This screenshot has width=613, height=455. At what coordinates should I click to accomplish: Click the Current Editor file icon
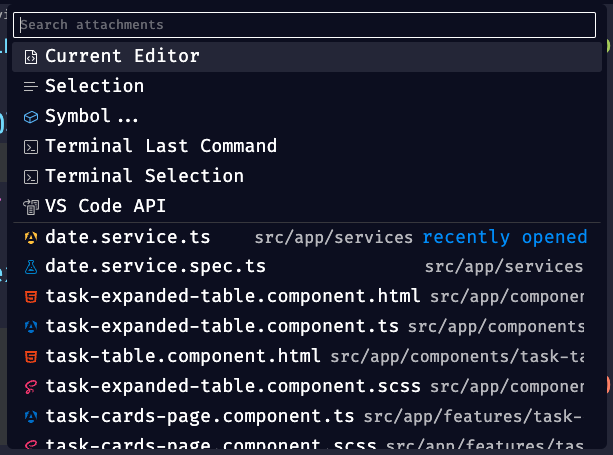click(31, 57)
